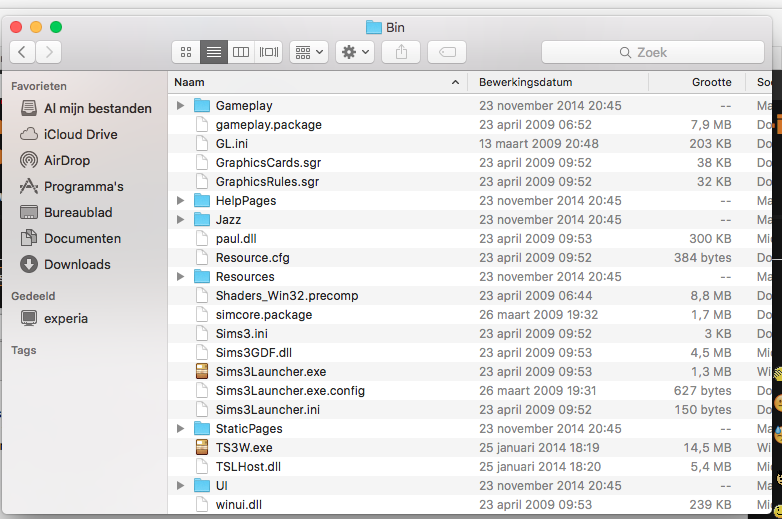Select the Gameplay folder icon
The image size is (782, 519).
click(202, 105)
